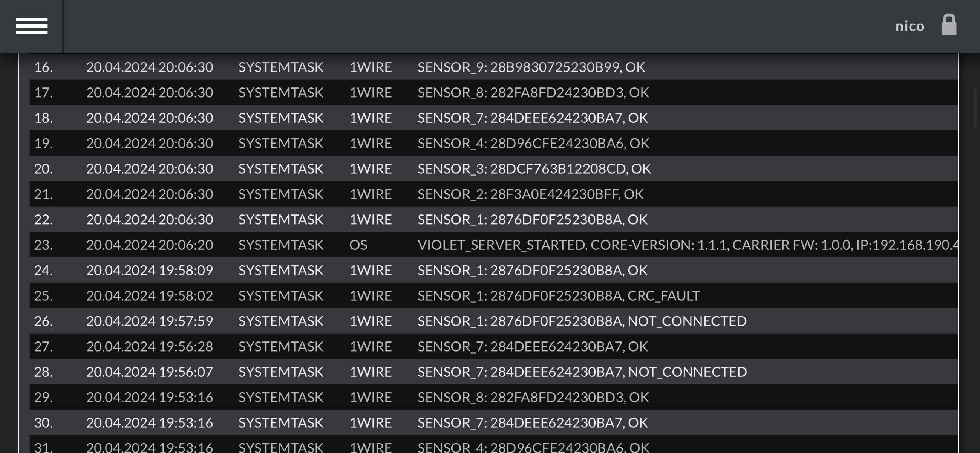Select row 22 timestamp 20:06:30
Screen dimensions: 980x453
point(150,219)
